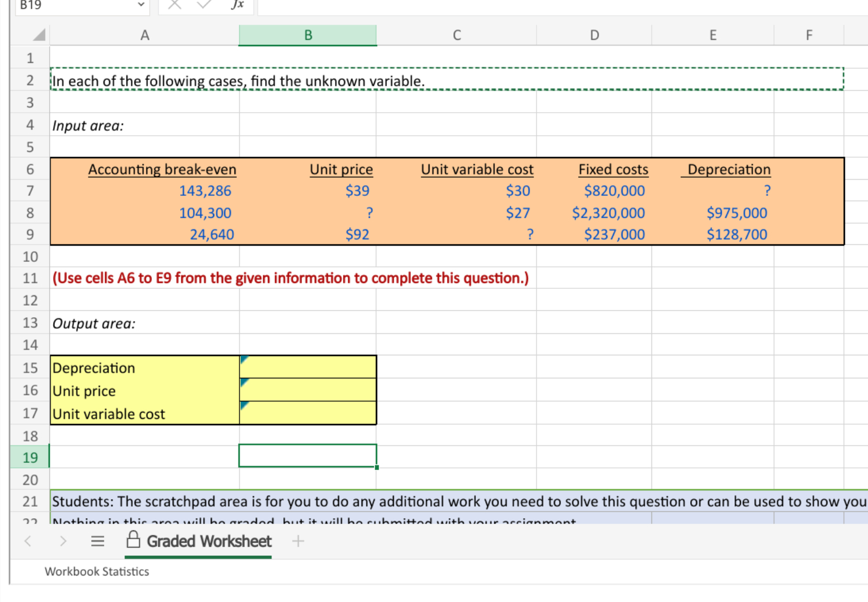This screenshot has width=868, height=602.
Task: Select the yellow answer cell B16 for Unit price
Action: (x=308, y=391)
